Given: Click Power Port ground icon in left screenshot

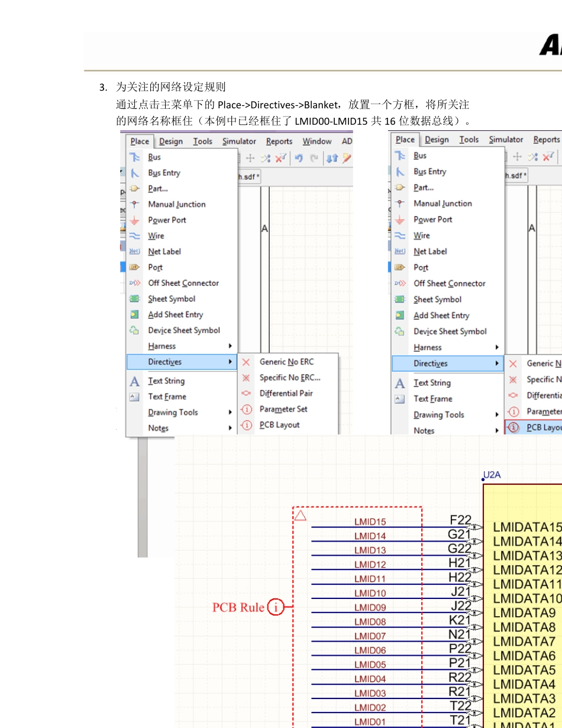Looking at the screenshot, I should (135, 220).
